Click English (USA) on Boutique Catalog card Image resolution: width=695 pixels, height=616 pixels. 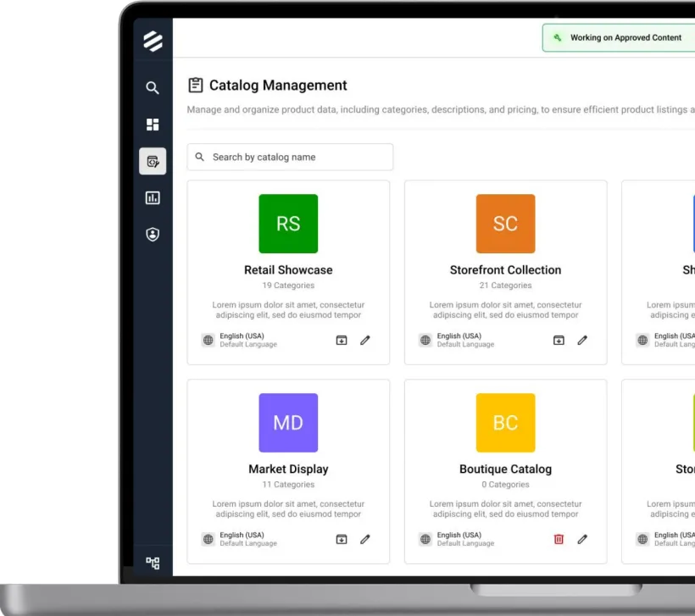click(x=459, y=535)
